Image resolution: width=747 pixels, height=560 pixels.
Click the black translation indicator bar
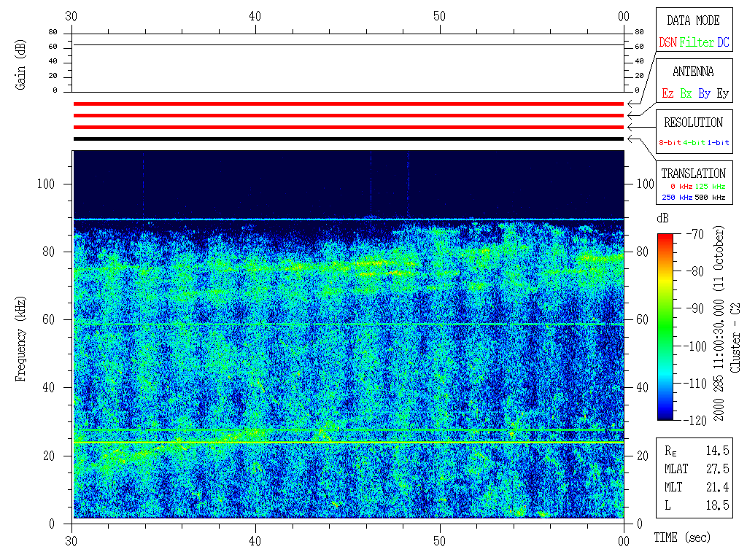[348, 139]
